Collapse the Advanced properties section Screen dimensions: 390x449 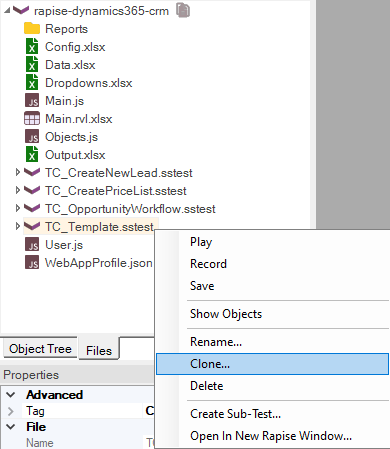(11, 395)
